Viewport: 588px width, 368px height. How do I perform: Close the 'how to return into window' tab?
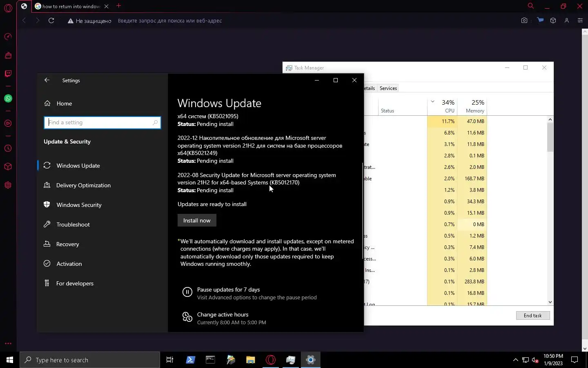106,6
